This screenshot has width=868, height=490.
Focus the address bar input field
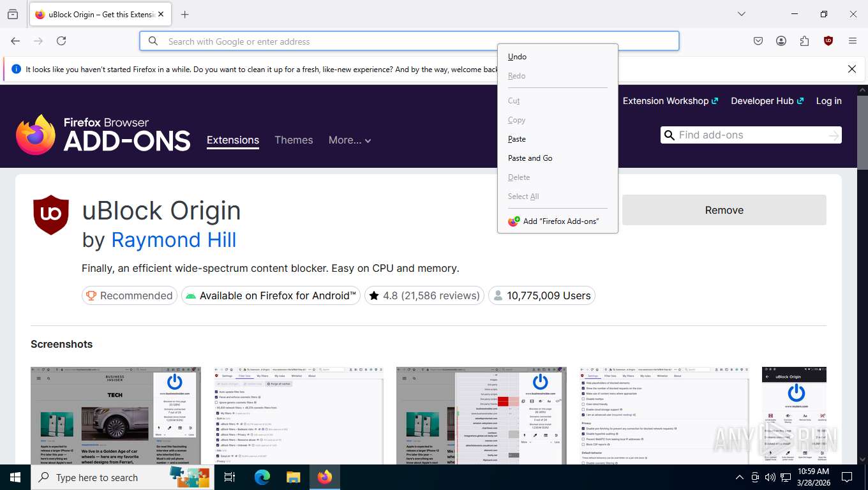tap(409, 41)
